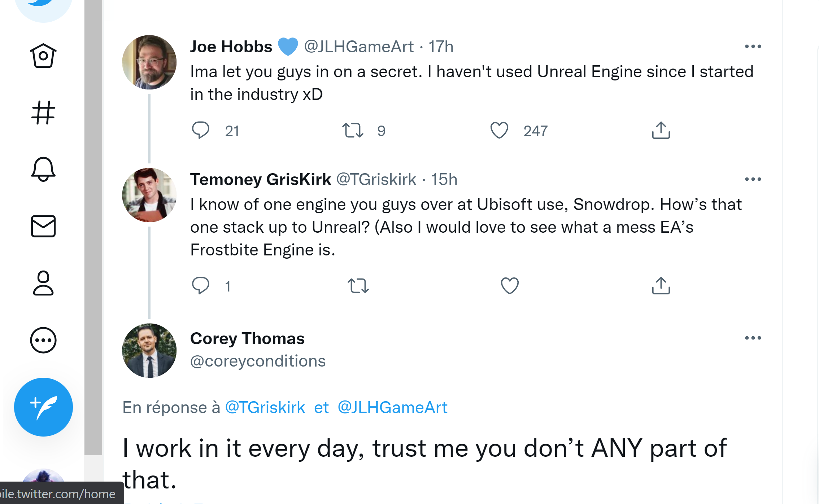Open more options on Joe Hobbs' tweet
Image resolution: width=819 pixels, height=504 pixels.
coord(753,47)
